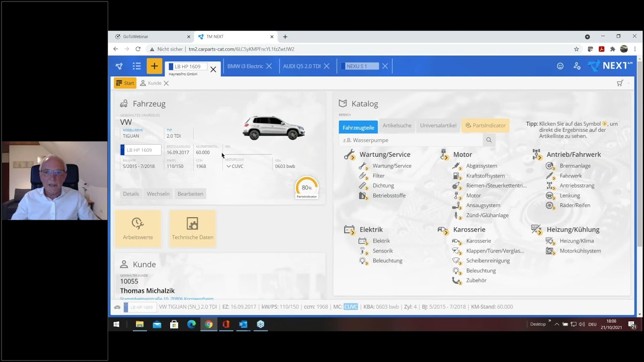Click the Karosserie category heading
The image size is (644, 362).
[x=469, y=230]
